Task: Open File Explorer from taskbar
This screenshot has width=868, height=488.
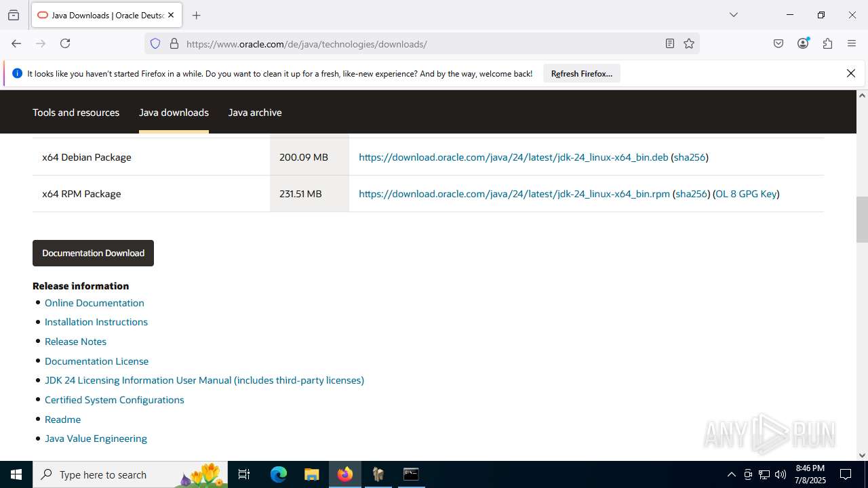Action: [x=311, y=474]
